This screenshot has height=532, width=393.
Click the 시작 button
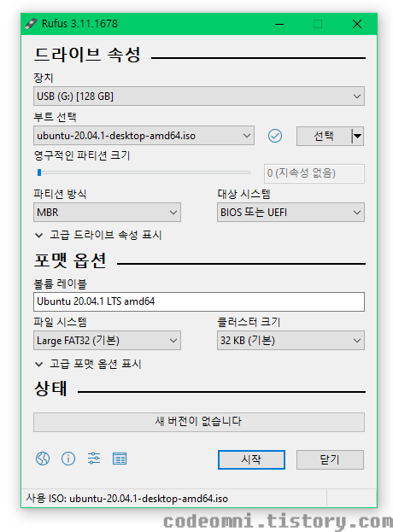251,459
